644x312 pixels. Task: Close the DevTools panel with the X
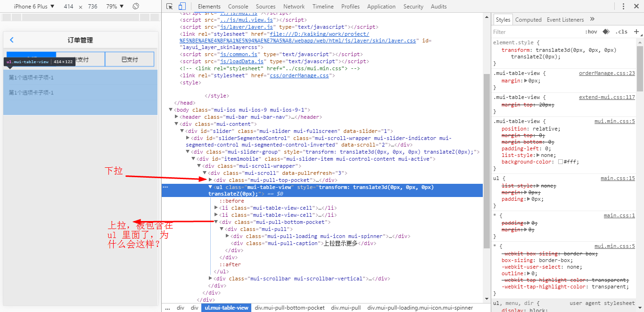click(x=636, y=7)
